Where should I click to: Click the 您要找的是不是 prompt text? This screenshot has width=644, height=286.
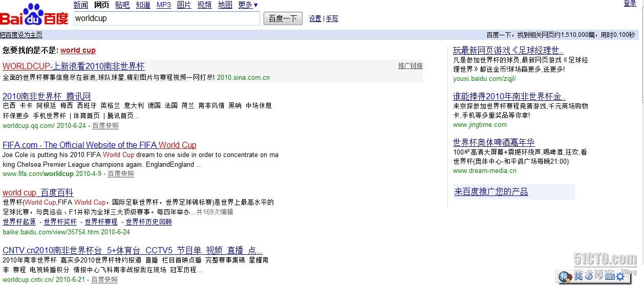[30, 50]
